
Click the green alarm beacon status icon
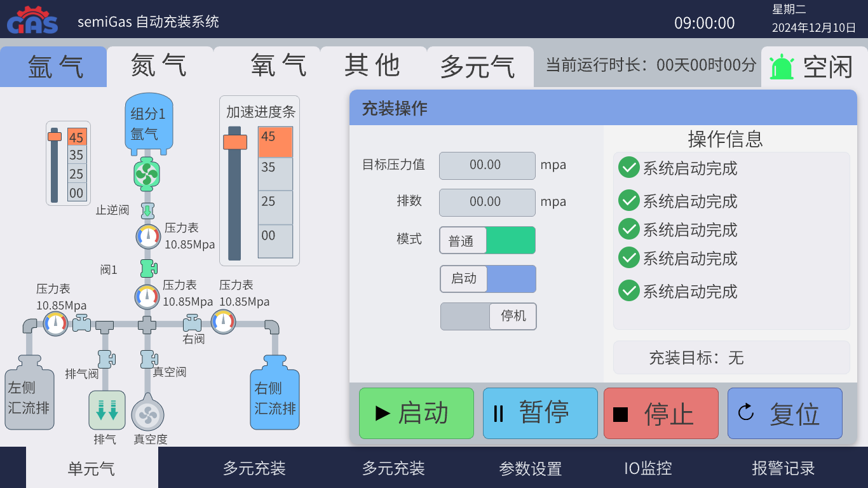click(x=782, y=67)
